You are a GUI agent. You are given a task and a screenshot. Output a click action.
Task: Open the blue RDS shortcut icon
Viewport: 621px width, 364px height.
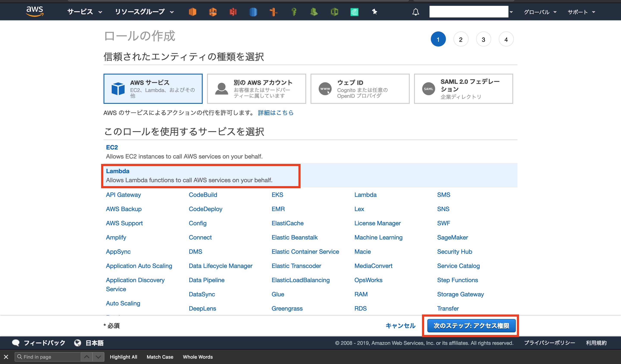(x=253, y=12)
